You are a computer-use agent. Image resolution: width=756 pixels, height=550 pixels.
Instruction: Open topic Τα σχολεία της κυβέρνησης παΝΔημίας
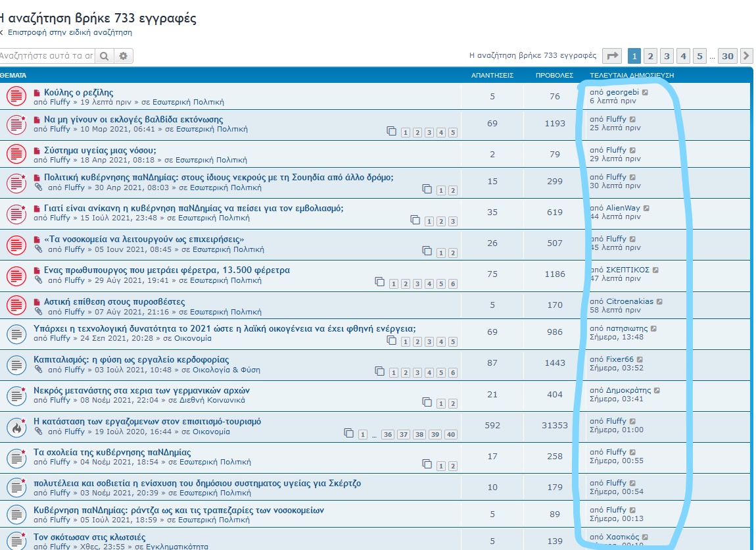coord(112,452)
